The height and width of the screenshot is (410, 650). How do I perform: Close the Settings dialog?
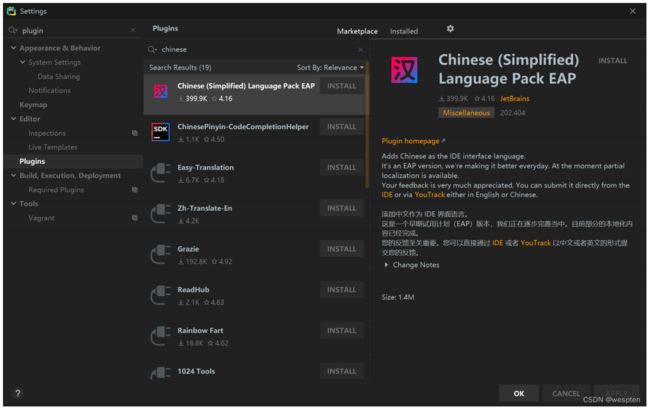click(x=633, y=11)
